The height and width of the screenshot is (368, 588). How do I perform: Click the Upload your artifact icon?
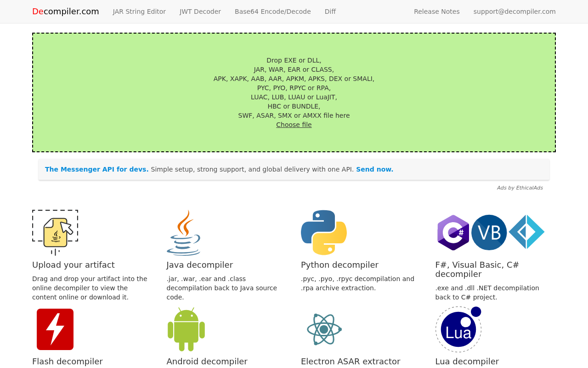pyautogui.click(x=55, y=233)
